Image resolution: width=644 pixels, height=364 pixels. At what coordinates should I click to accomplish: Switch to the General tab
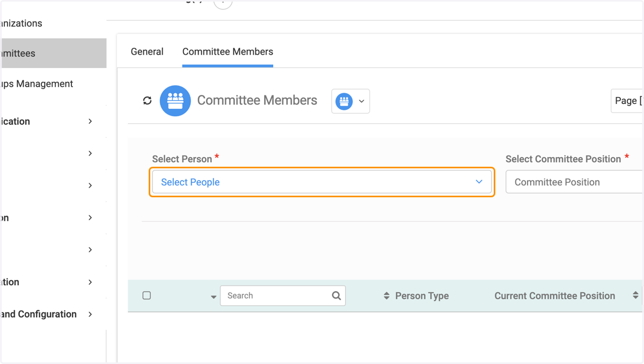click(x=147, y=52)
